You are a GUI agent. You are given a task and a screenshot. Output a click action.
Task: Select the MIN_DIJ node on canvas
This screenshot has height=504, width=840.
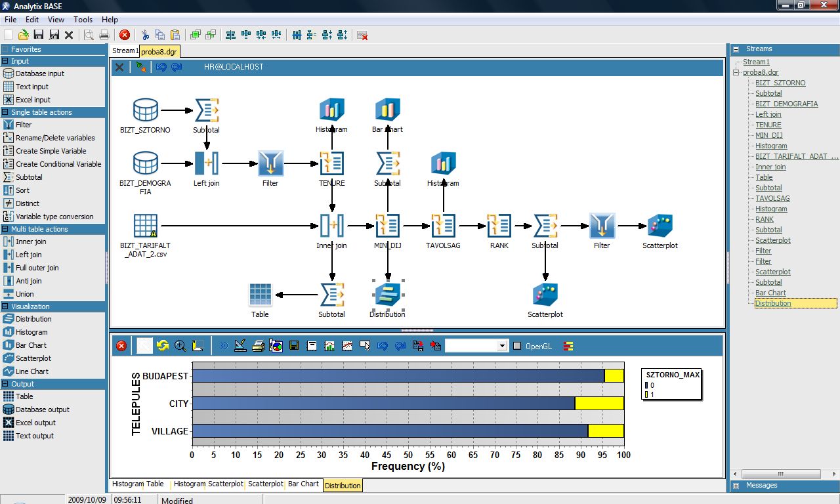pyautogui.click(x=387, y=226)
